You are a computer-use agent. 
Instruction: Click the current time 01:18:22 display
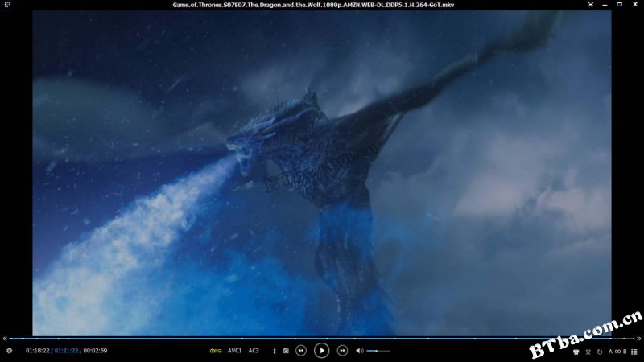coord(37,351)
